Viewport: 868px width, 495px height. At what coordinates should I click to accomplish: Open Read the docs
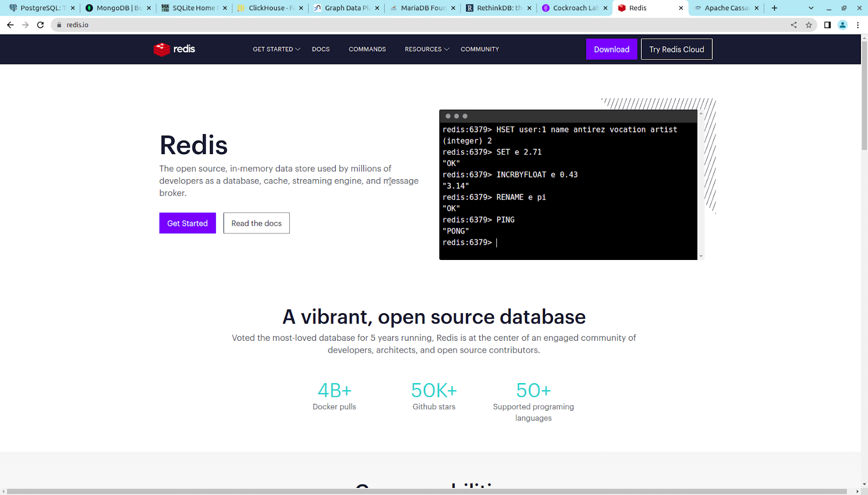tap(256, 223)
